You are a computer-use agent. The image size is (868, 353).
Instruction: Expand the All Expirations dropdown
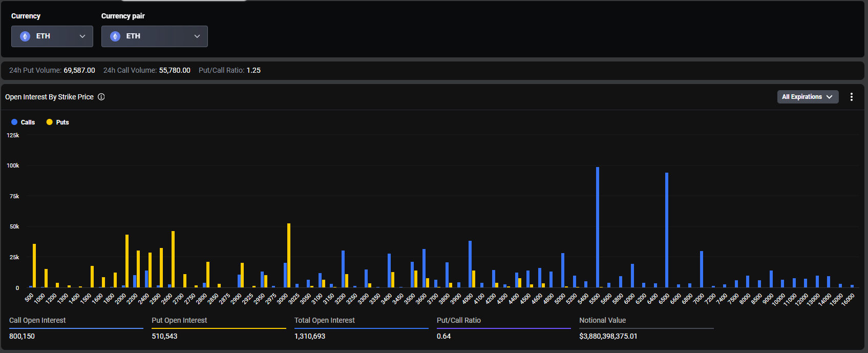click(807, 97)
